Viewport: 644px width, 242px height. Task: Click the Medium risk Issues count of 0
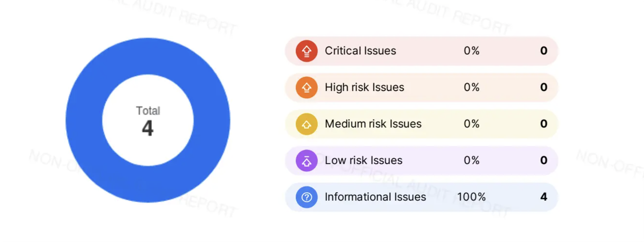pos(543,124)
